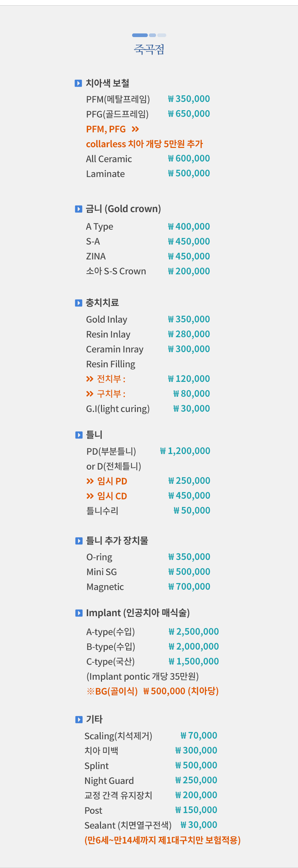Screen dimensions: 298x868
Task: Click the arrow icon beside 치아색 보철
Action: [78, 83]
